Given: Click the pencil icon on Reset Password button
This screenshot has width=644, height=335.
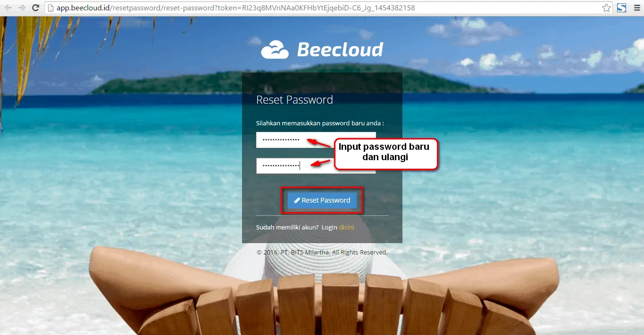Looking at the screenshot, I should (297, 200).
